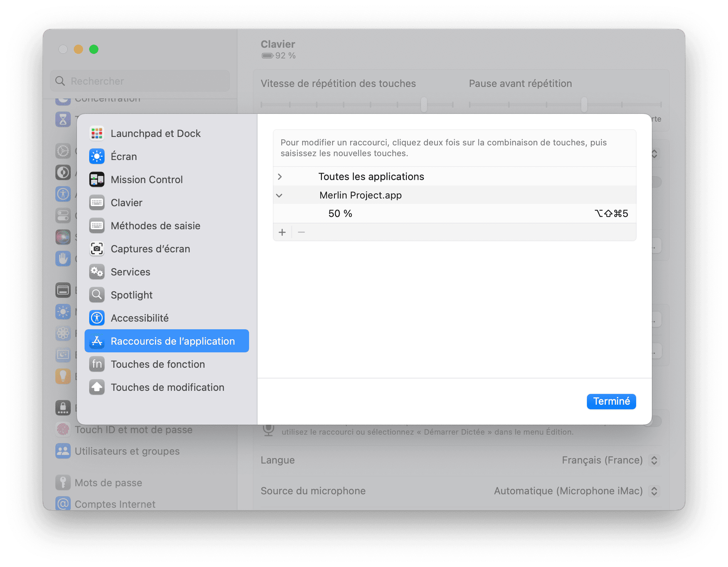Viewport: 728px width, 567px height.
Task: Select Mission Control in the shortcuts sidebar
Action: tap(146, 179)
